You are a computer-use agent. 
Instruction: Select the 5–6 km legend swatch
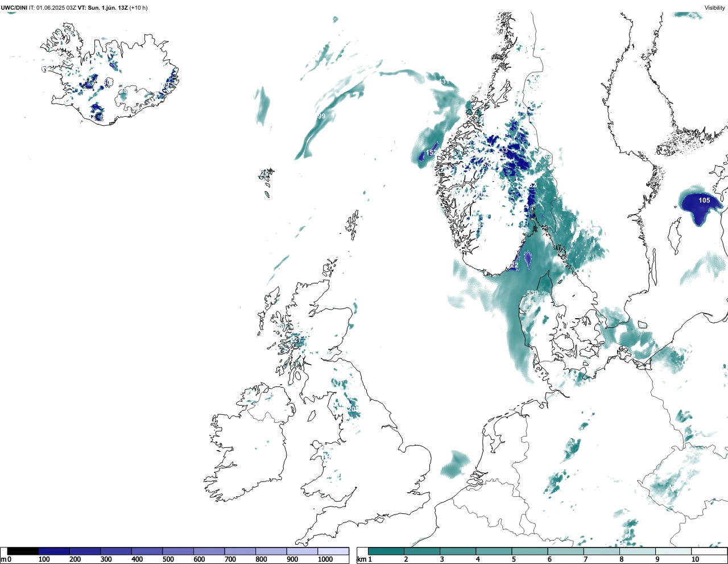pyautogui.click(x=530, y=551)
